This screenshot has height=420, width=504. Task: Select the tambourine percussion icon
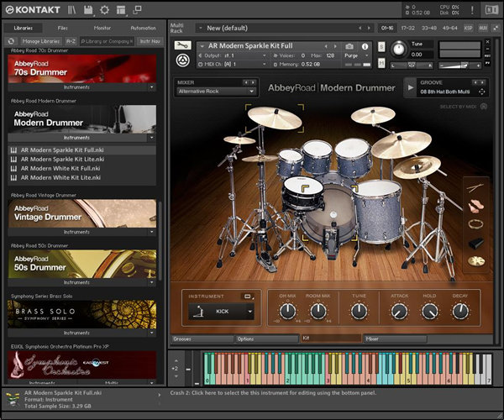[475, 224]
